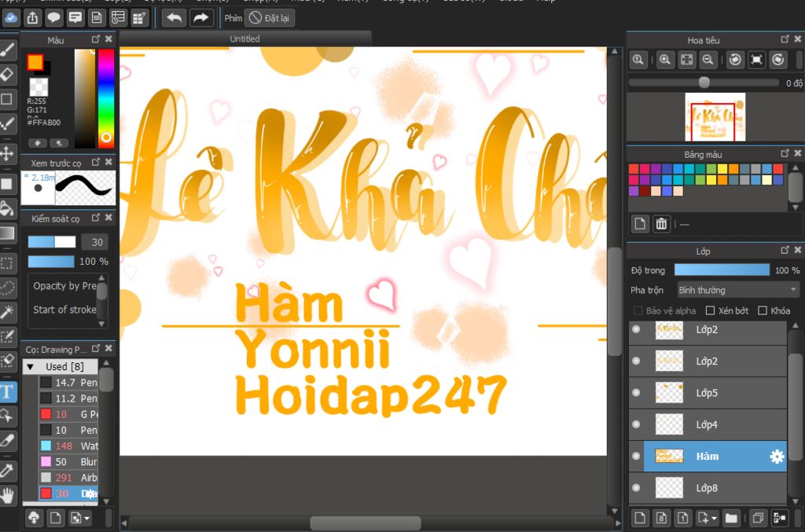Click the orange foreground color swatch

pyautogui.click(x=35, y=62)
